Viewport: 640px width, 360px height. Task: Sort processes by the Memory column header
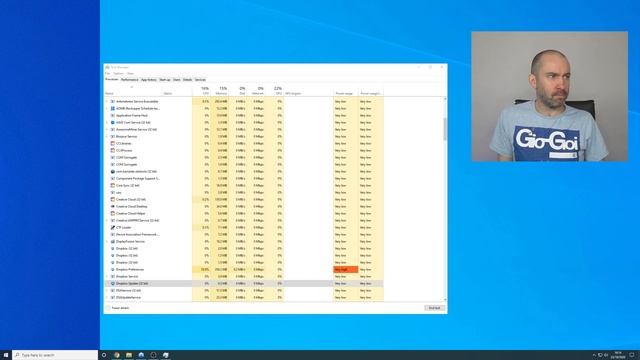pyautogui.click(x=220, y=91)
